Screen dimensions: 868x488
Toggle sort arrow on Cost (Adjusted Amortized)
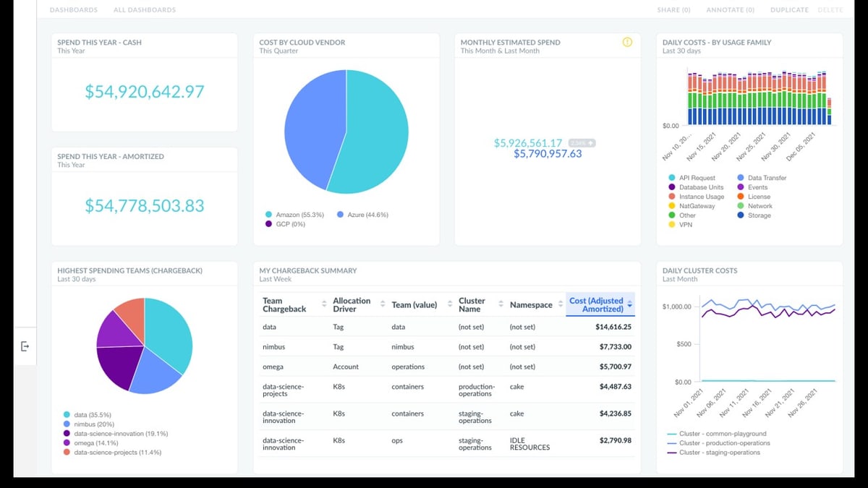[630, 305]
